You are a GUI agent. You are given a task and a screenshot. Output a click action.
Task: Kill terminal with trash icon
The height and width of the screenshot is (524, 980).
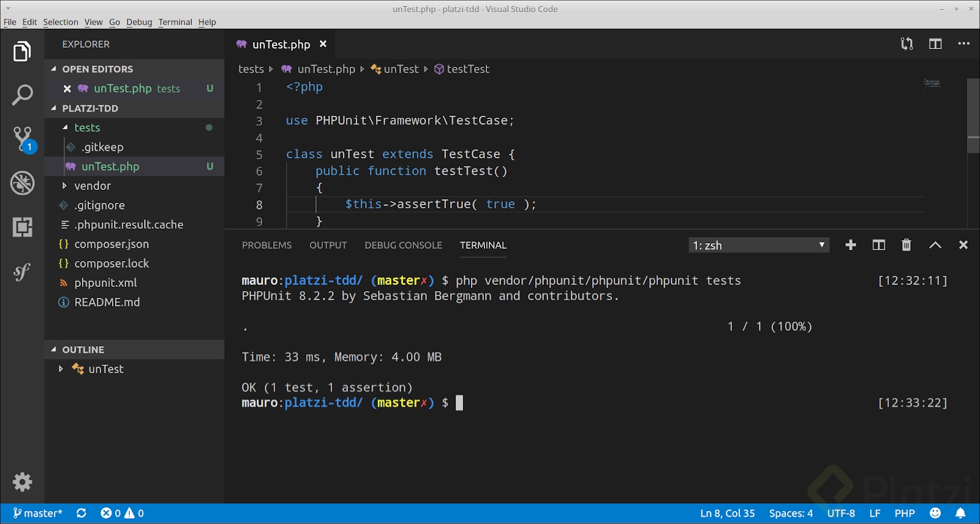[907, 245]
